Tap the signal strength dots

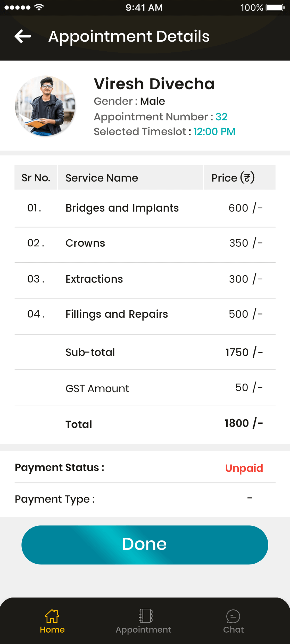click(17, 7)
